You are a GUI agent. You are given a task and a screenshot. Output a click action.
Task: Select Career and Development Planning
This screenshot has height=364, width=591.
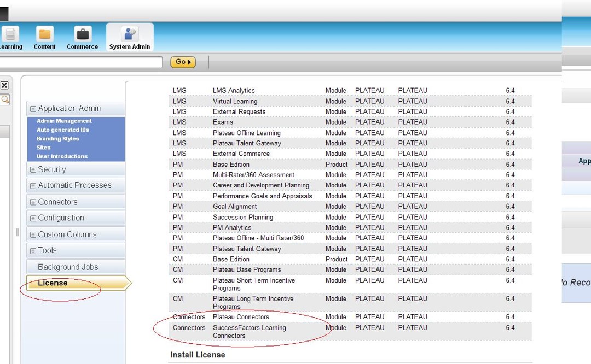click(261, 185)
